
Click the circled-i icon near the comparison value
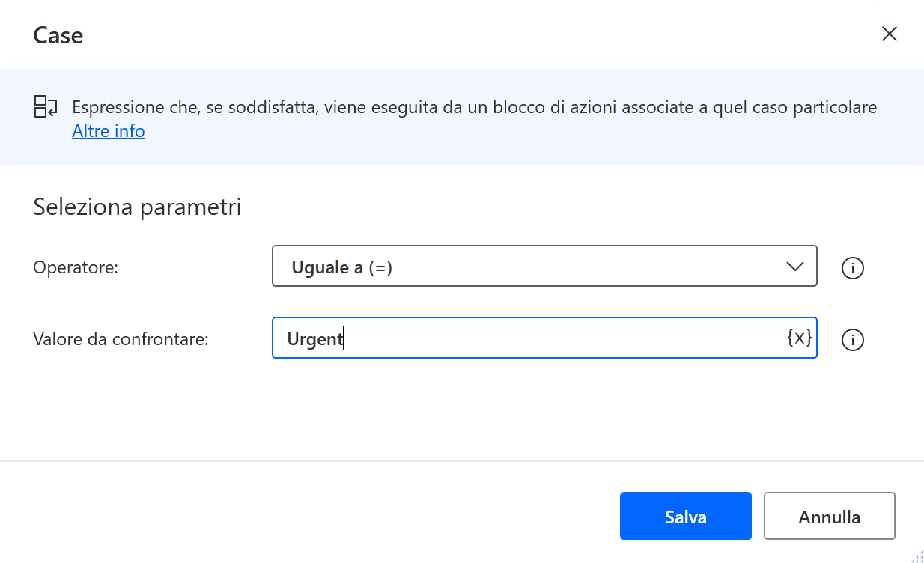click(852, 340)
